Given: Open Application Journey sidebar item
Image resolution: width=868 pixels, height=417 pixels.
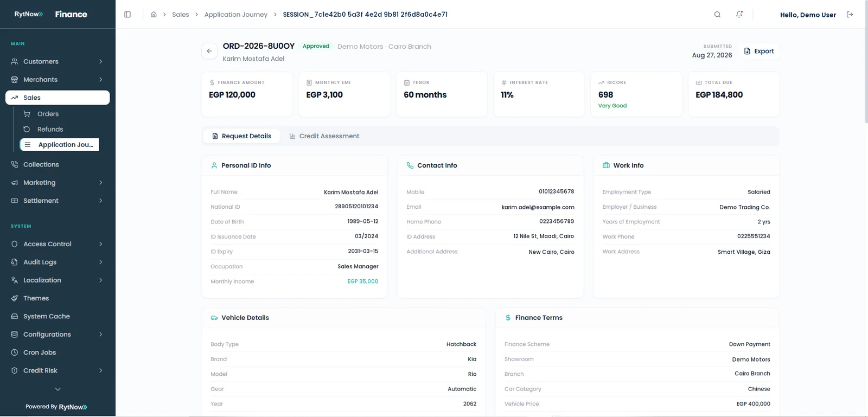Looking at the screenshot, I should 60,145.
